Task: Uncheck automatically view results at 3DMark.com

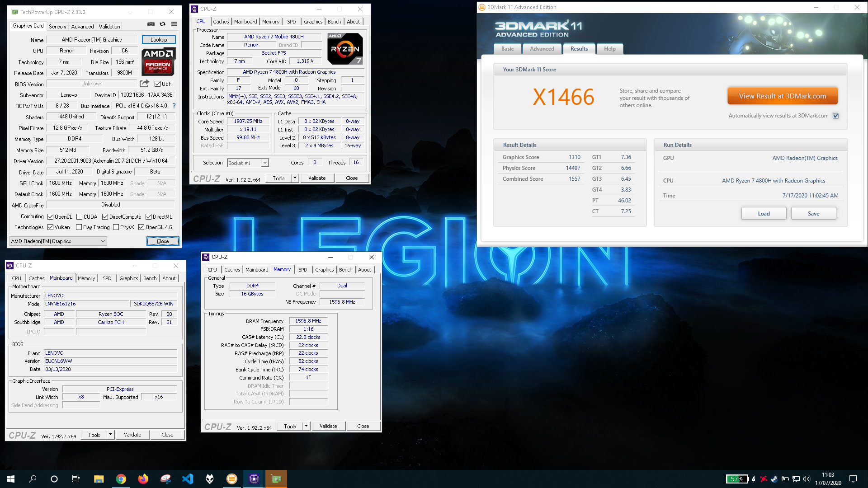Action: (836, 116)
